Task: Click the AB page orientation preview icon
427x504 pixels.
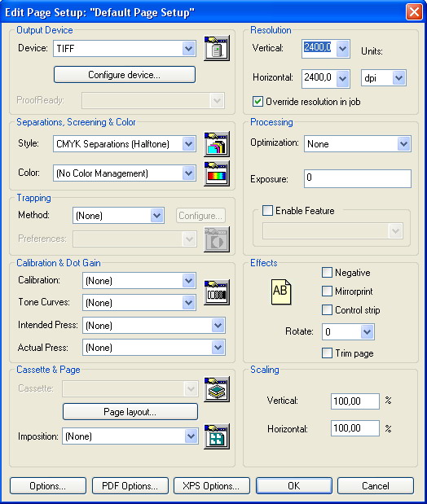Action: 281,291
